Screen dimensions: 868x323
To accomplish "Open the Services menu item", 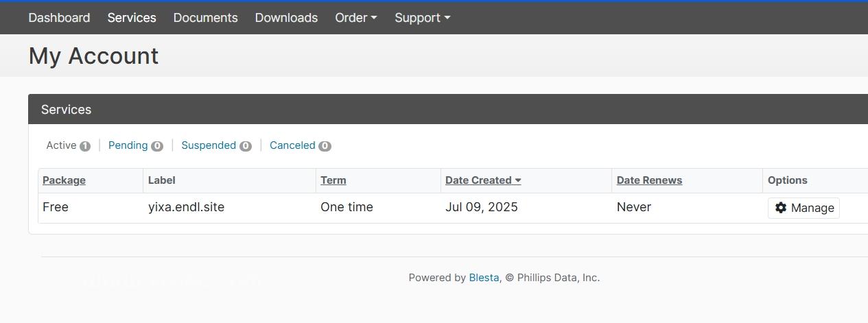I will [132, 18].
